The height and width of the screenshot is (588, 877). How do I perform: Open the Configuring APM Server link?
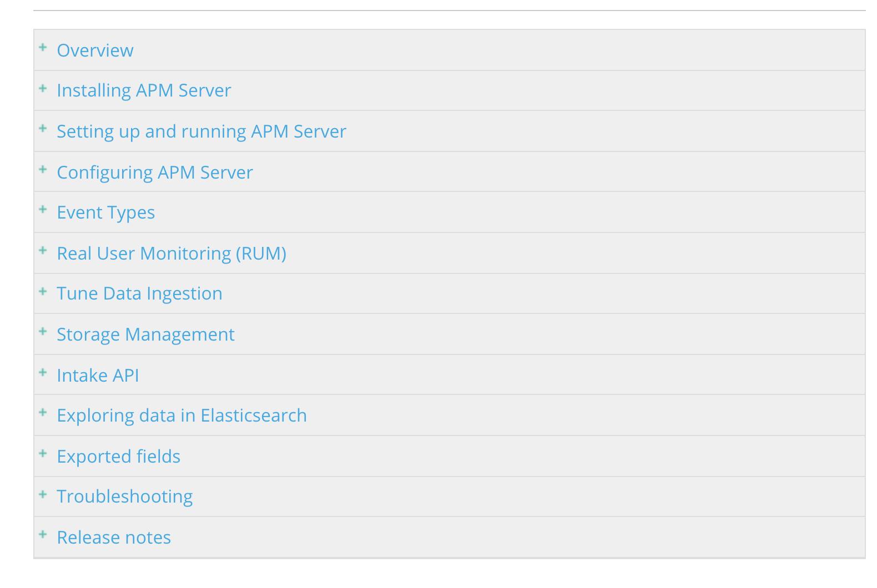(x=155, y=173)
